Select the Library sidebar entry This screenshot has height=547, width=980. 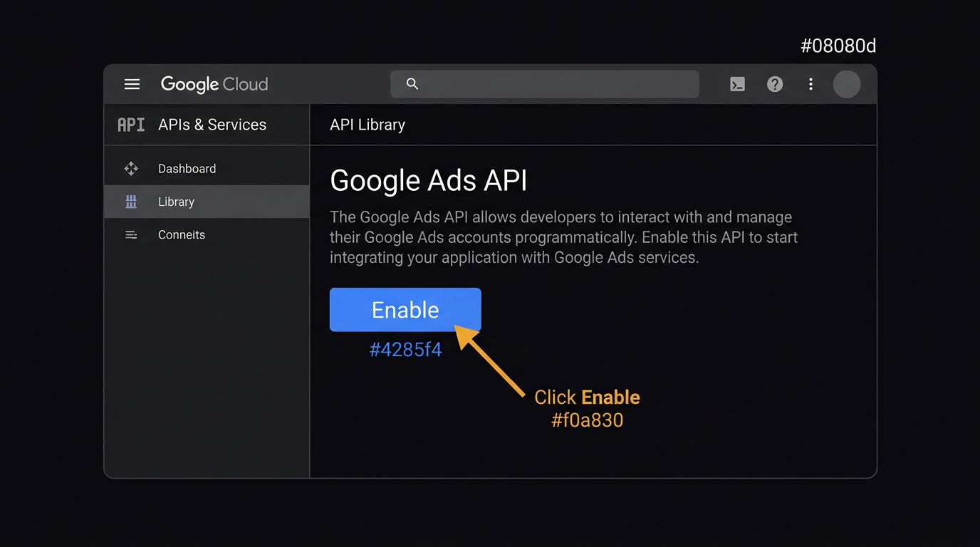[x=176, y=202]
